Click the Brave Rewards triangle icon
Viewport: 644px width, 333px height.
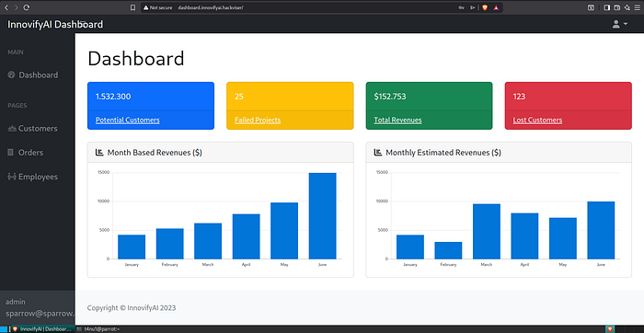(496, 7)
